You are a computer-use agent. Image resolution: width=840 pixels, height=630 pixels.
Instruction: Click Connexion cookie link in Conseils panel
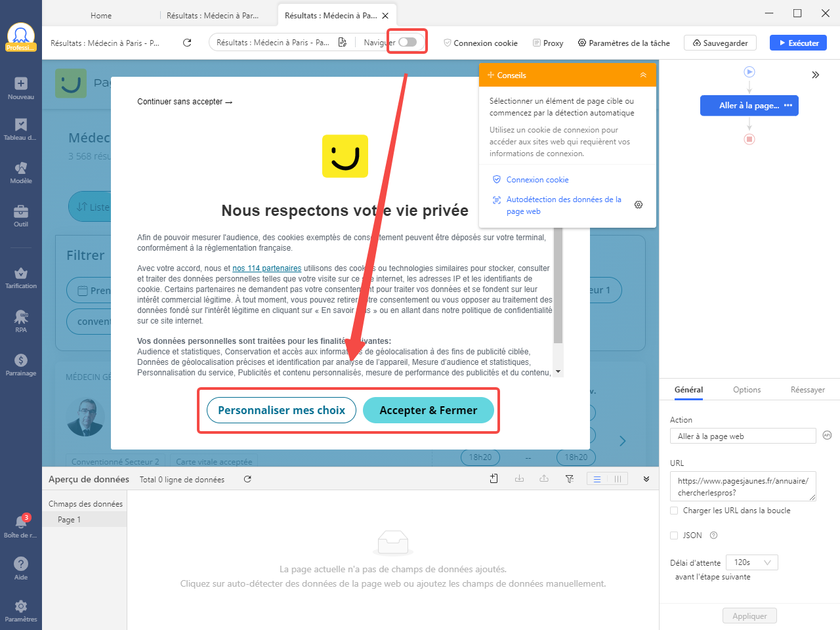point(537,180)
